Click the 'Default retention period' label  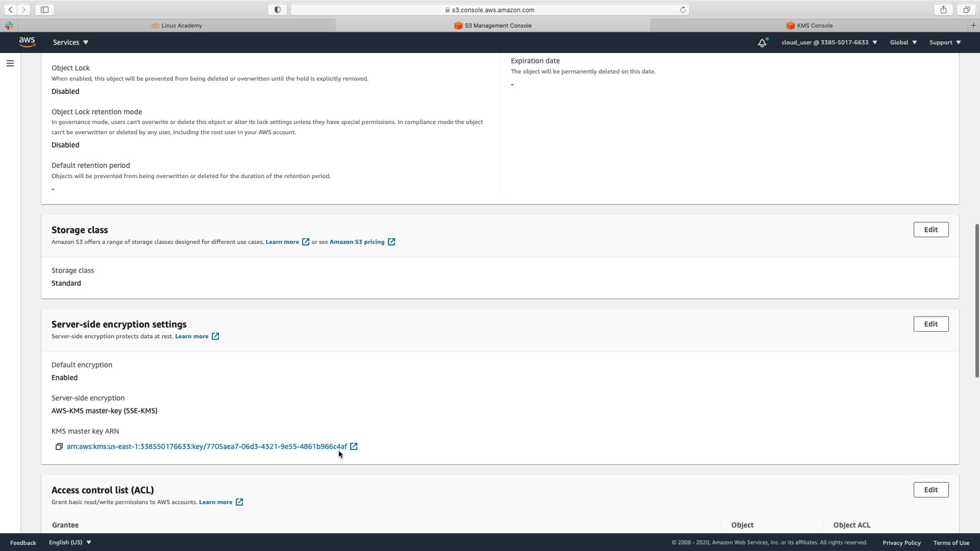pyautogui.click(x=90, y=165)
